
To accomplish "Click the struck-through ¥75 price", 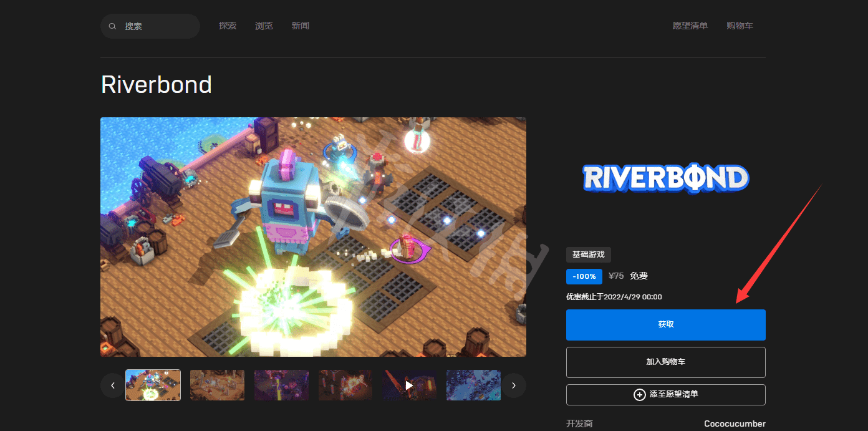I will coord(616,276).
